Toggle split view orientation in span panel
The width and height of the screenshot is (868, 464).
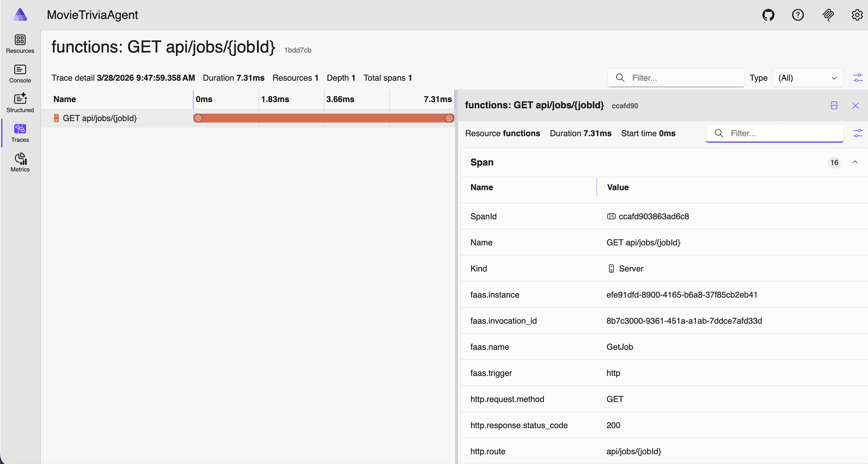834,106
